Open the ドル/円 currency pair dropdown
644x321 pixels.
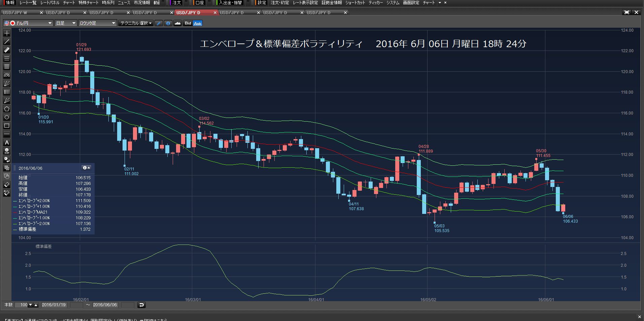click(x=28, y=23)
